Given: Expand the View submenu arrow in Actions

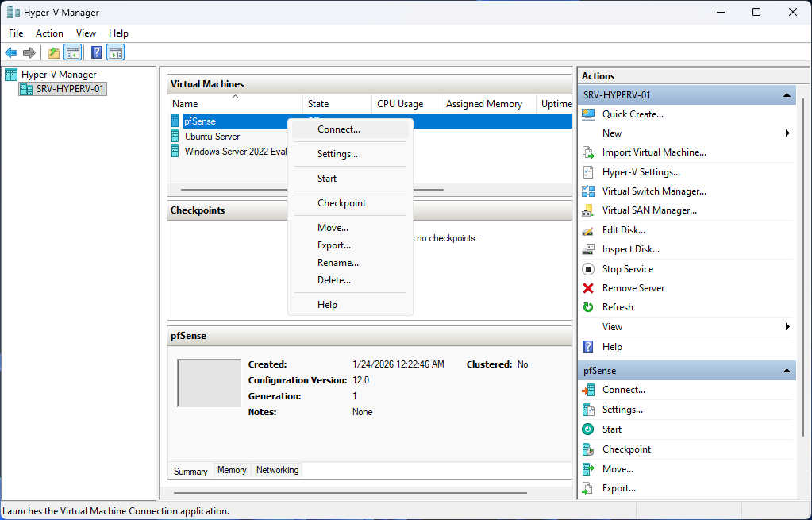Looking at the screenshot, I should coord(787,327).
